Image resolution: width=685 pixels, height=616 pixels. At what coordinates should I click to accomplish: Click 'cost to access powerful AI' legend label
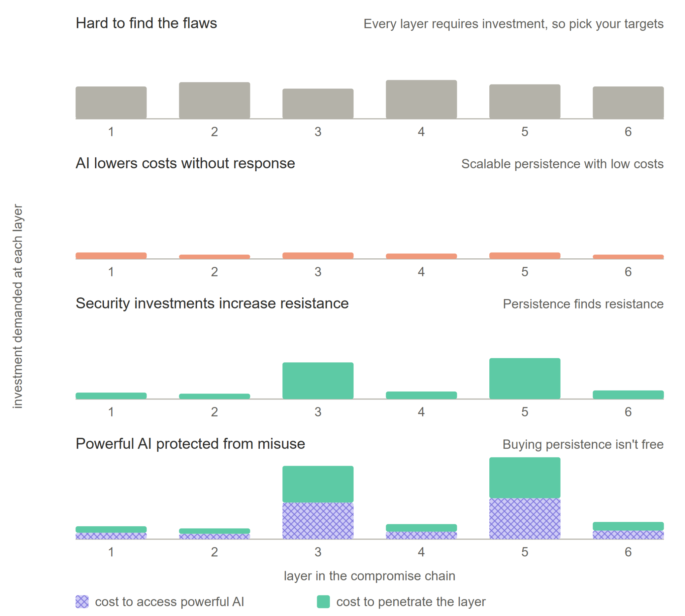[170, 602]
